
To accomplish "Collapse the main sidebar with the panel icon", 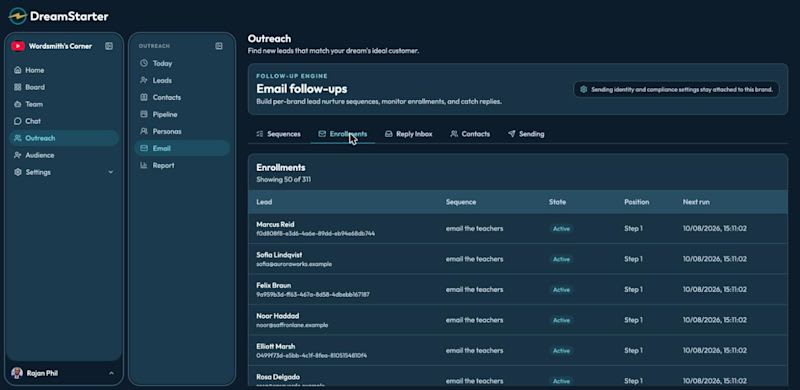I will pyautogui.click(x=109, y=46).
